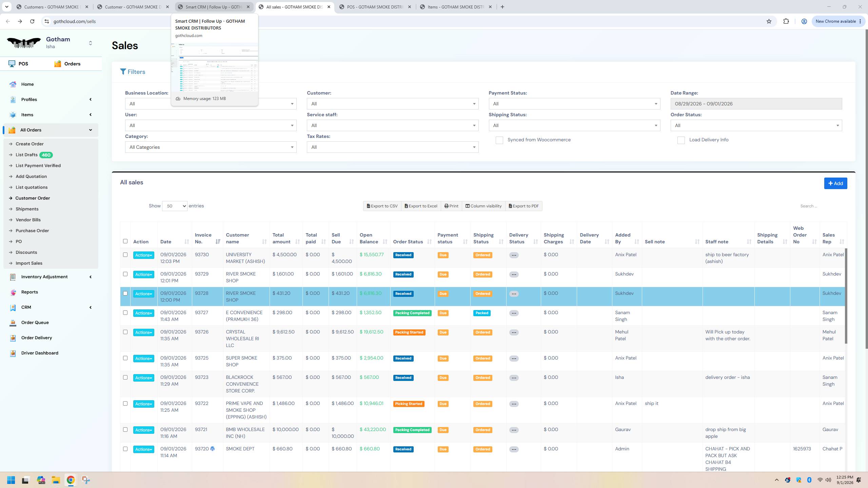
Task: Open Chrome extensions puzzle icon
Action: coord(786,21)
